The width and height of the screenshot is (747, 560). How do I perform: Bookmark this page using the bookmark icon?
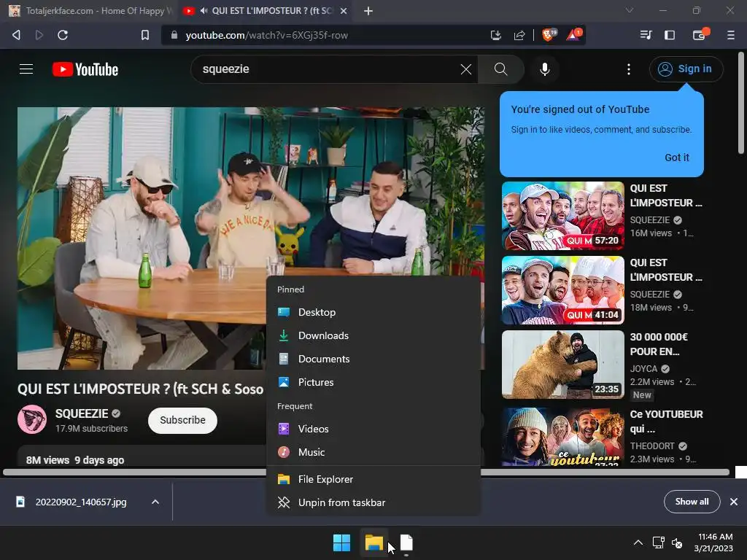[145, 35]
